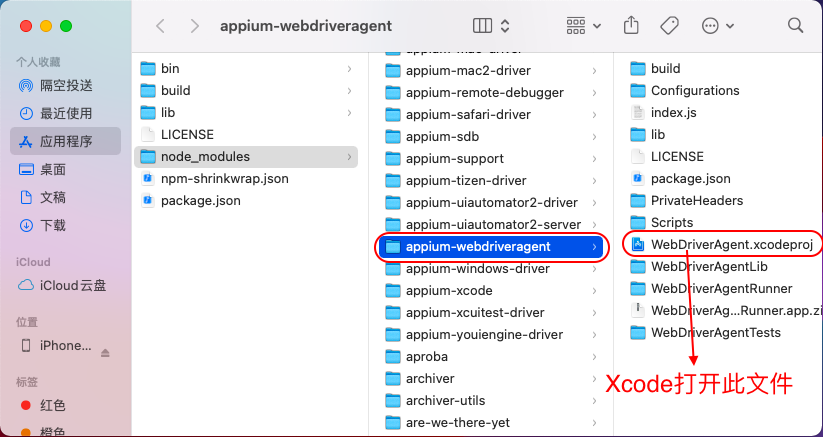Open Desktop (桌面) in the sidebar
The height and width of the screenshot is (437, 823).
coord(65,169)
